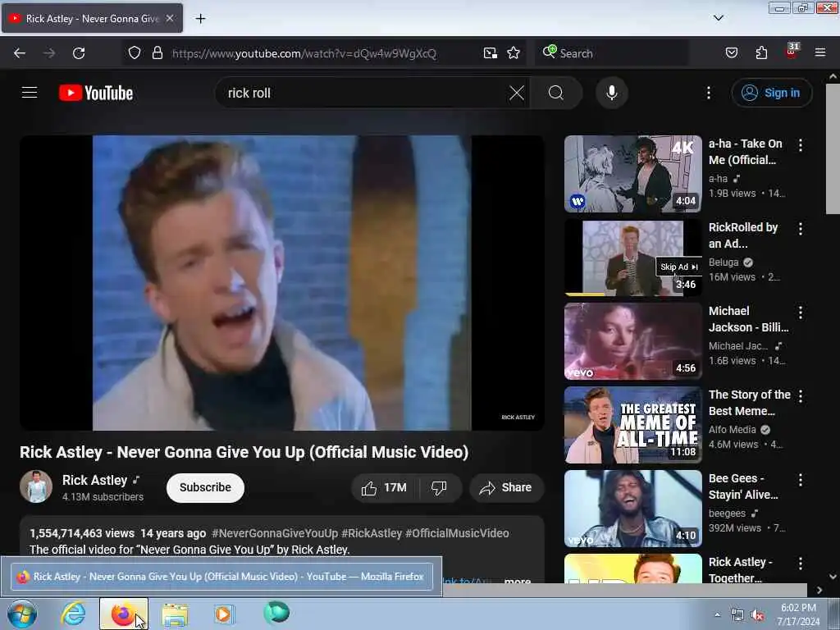Play Michael Jackson Billie Jean thumbnail
Image resolution: width=840 pixels, height=630 pixels.
point(632,340)
